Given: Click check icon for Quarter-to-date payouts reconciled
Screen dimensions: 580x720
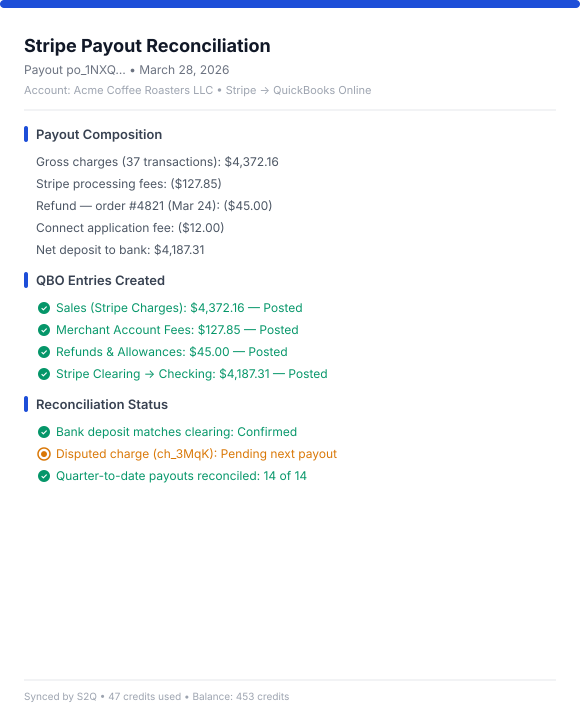Looking at the screenshot, I should 44,476.
